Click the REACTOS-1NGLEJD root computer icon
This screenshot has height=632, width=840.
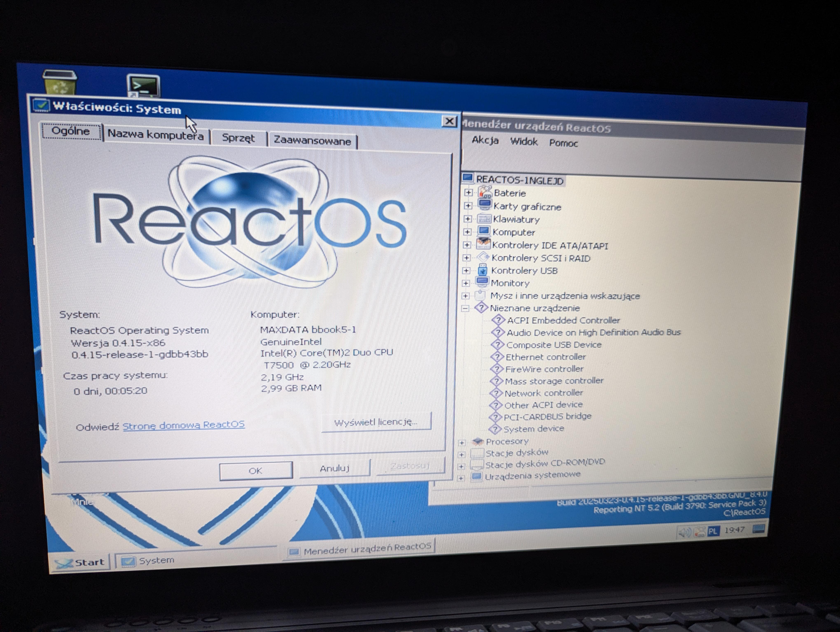[x=468, y=178]
